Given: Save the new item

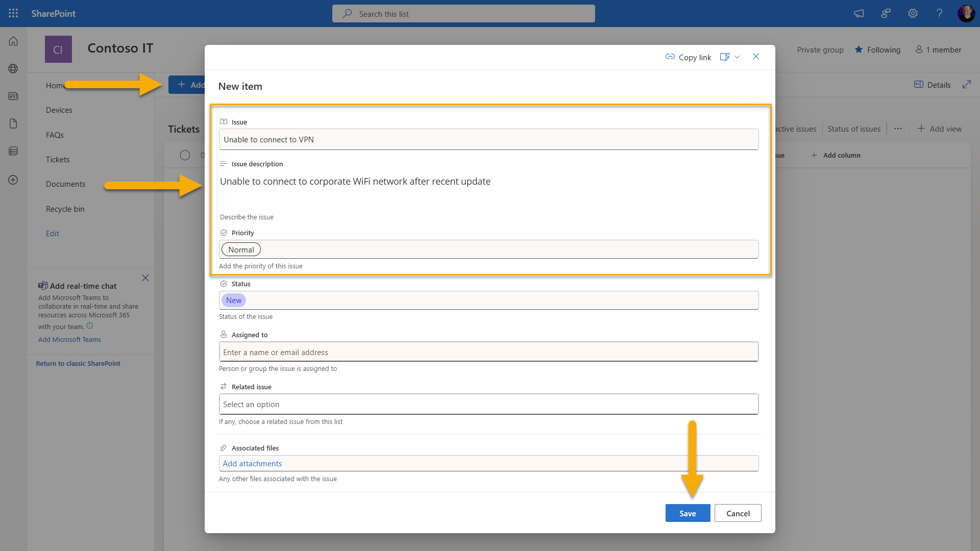Looking at the screenshot, I should tap(687, 513).
